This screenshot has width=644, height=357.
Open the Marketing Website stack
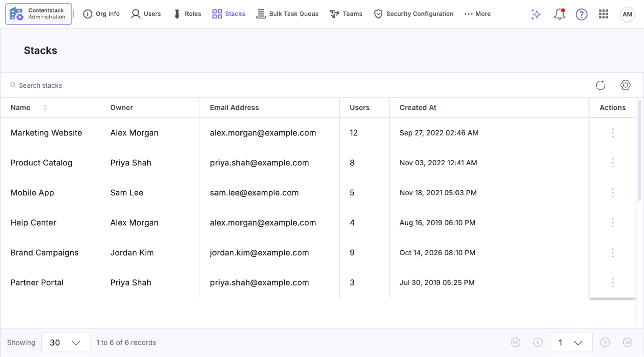[46, 133]
